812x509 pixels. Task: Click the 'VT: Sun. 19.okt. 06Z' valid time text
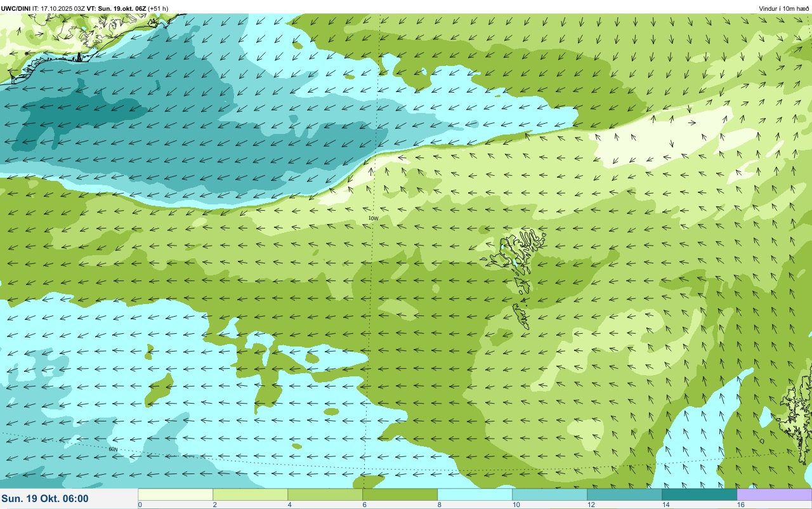click(117, 8)
